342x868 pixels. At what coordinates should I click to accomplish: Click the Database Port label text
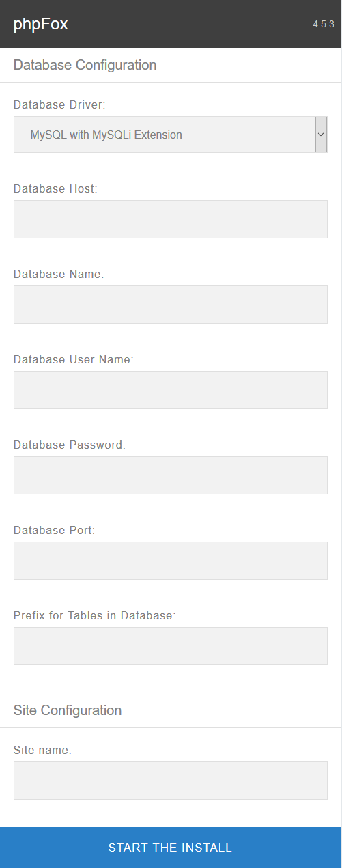(55, 530)
